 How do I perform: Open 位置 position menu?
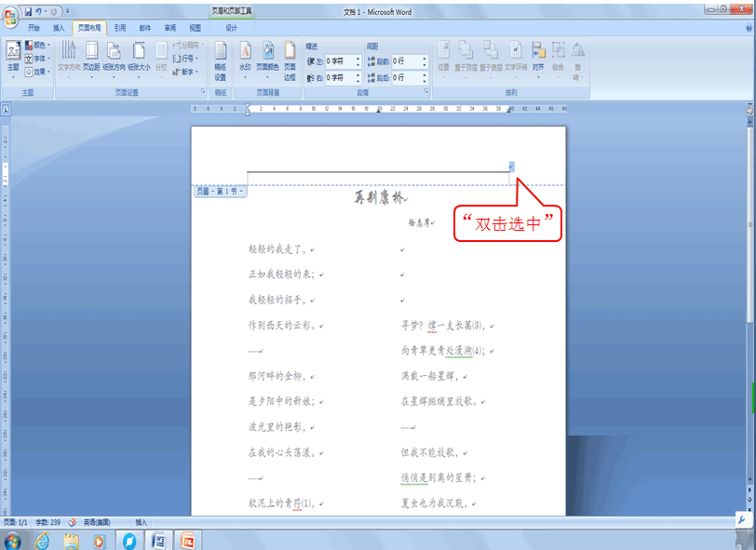(x=443, y=60)
